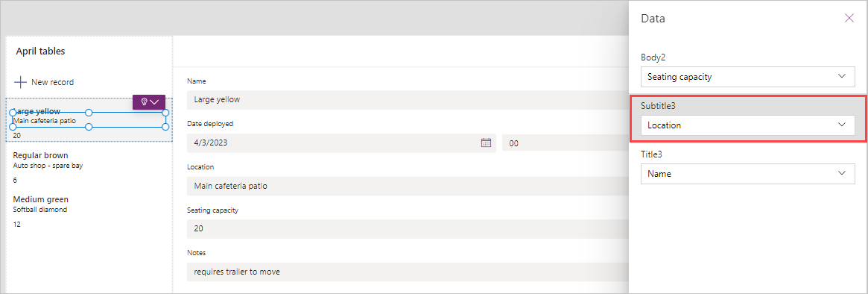Click the New record label
The image size is (868, 294).
(53, 82)
